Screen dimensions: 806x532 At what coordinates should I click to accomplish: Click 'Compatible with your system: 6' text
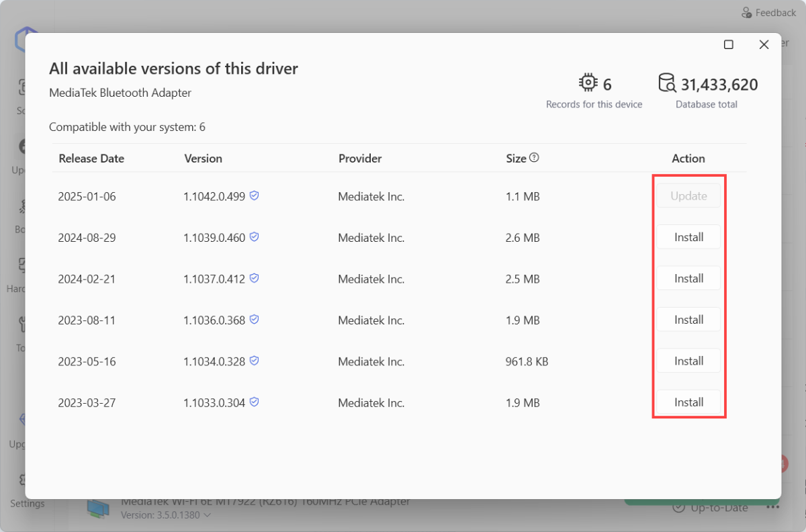[127, 127]
